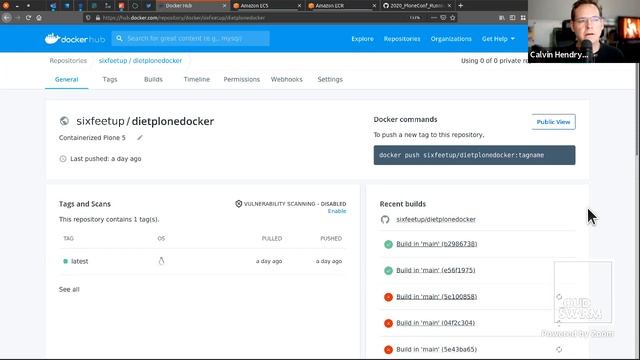Image resolution: width=640 pixels, height=360 pixels.
Task: Click Organizations in the top navigation
Action: (451, 39)
